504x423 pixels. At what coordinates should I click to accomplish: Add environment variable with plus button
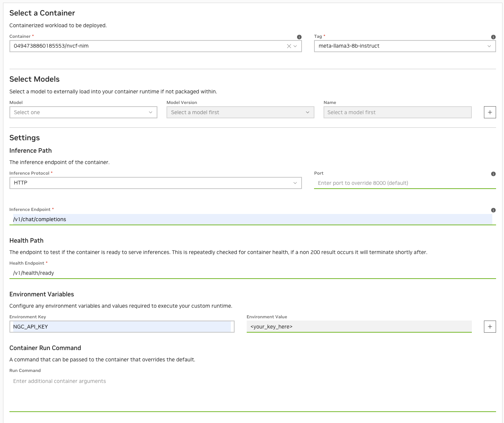pos(490,327)
